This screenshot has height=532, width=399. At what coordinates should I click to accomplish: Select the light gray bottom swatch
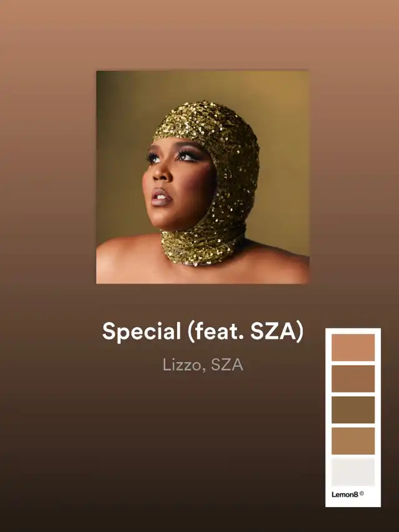pos(353,472)
